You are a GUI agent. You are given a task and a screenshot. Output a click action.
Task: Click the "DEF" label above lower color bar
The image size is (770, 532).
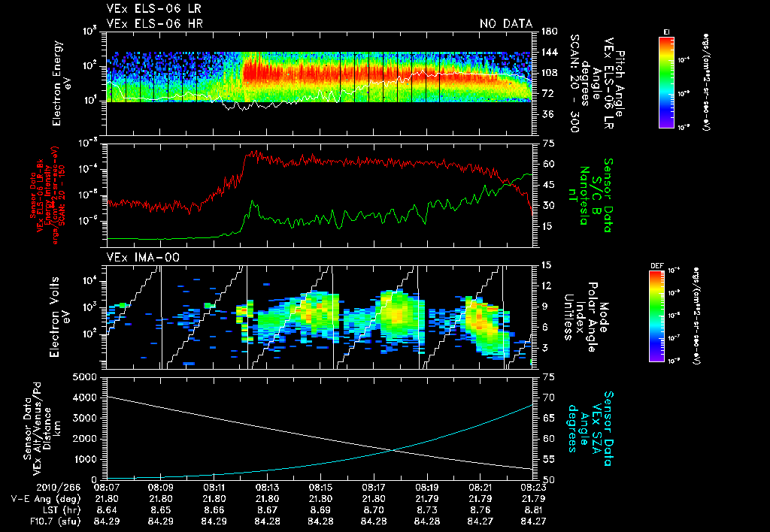[656, 266]
